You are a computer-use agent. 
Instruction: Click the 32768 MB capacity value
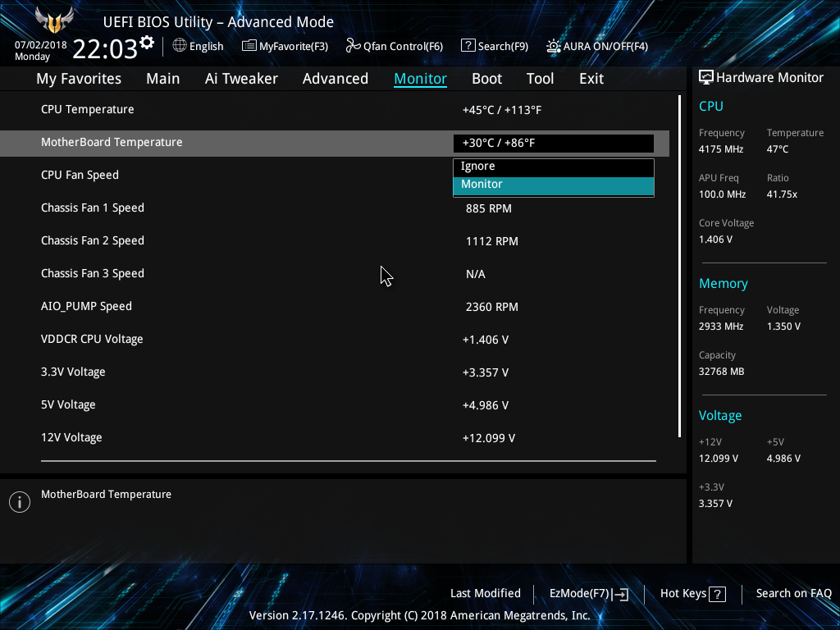pos(721,372)
